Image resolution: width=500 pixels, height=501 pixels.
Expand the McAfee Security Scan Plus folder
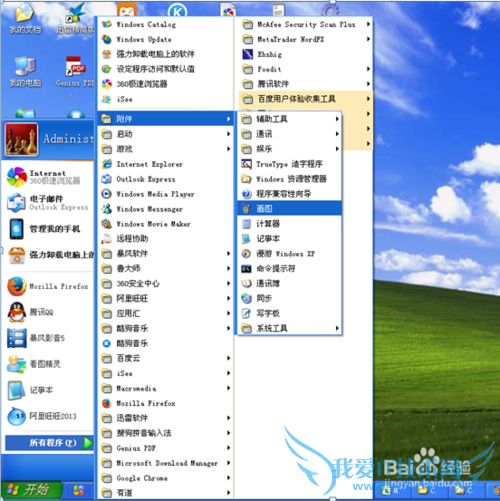coord(306,24)
